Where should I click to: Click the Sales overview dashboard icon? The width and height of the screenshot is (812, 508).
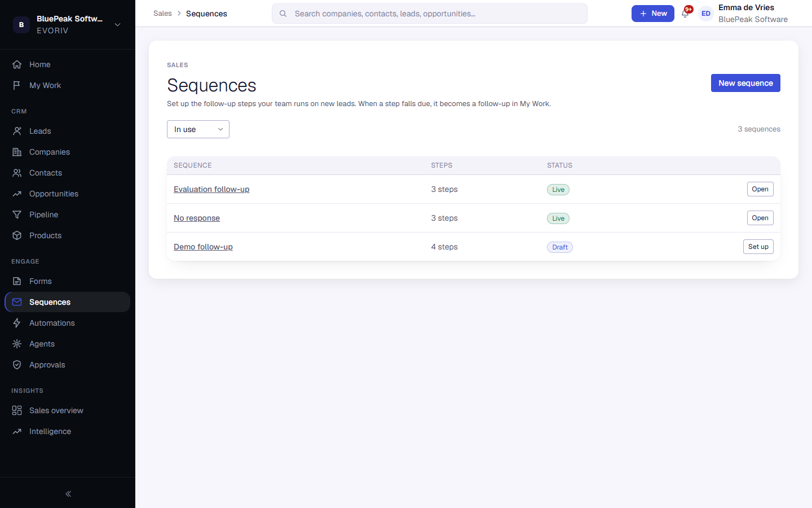click(17, 410)
